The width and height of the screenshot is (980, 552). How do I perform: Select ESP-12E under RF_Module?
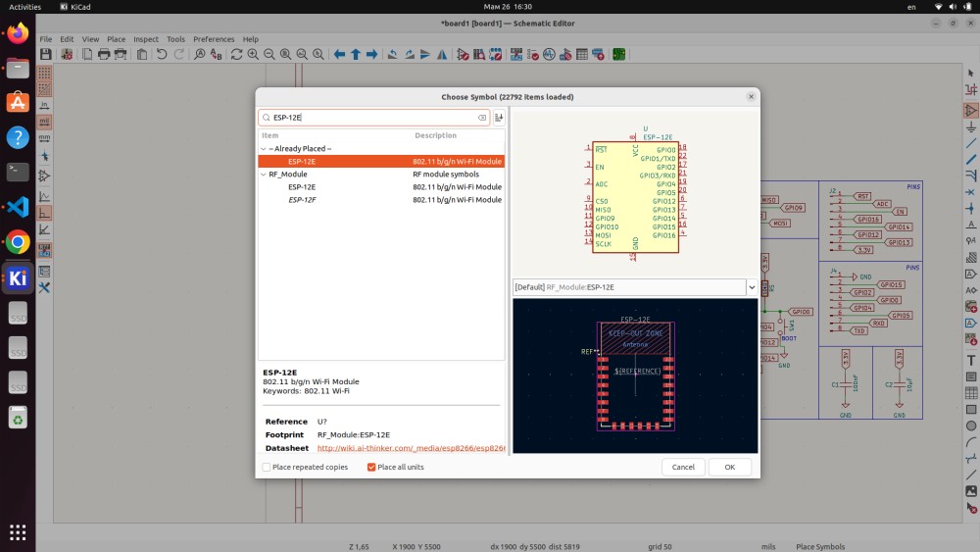[x=381, y=187]
